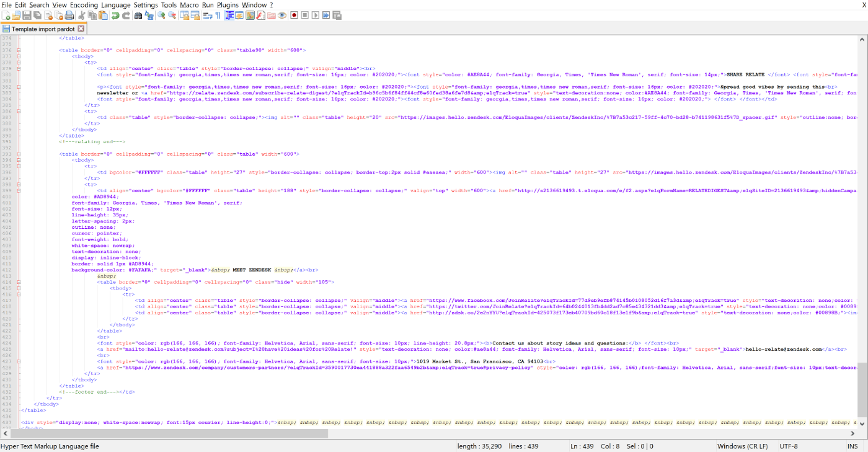Viewport: 868px width, 452px height.
Task: Click the vertical scrollbar thumb
Action: (x=862, y=389)
